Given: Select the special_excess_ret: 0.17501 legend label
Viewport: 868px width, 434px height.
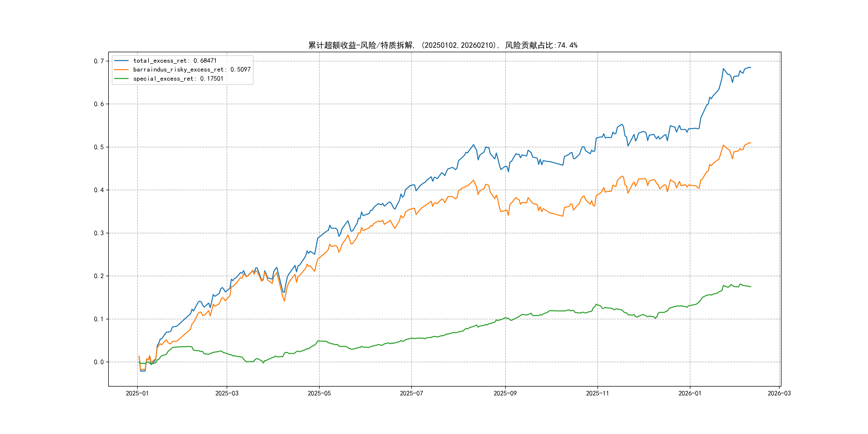Looking at the screenshot, I should pos(178,78).
